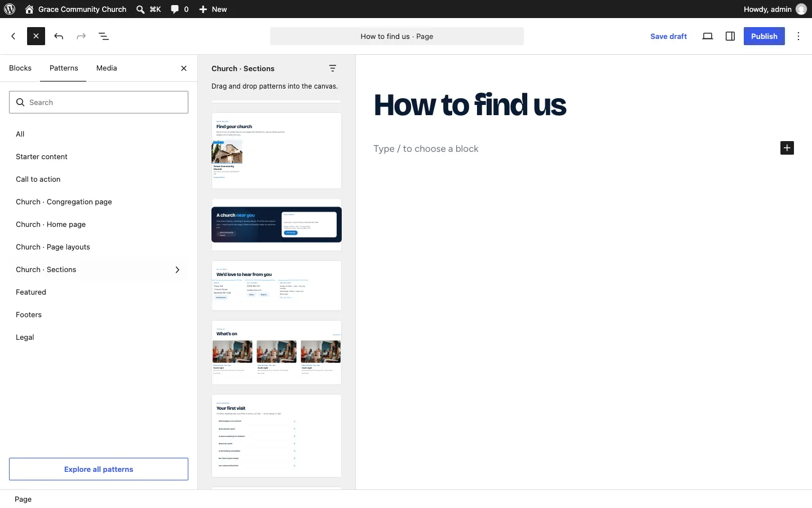
Task: Click the WordPress logo in admin bar
Action: coord(10,9)
